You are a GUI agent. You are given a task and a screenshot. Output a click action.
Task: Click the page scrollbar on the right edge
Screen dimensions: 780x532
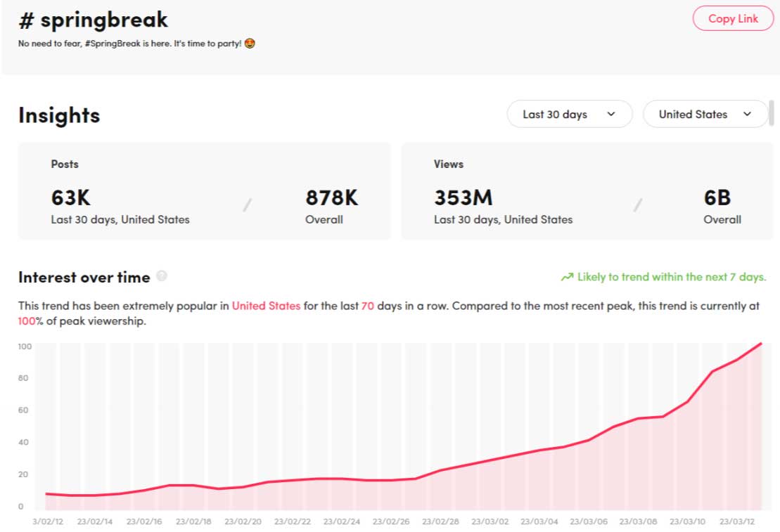(772, 112)
